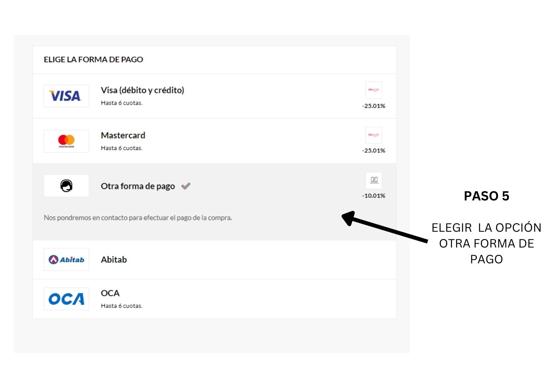Click the Visa logo icon
The width and height of the screenshot is (553, 392).
(66, 96)
